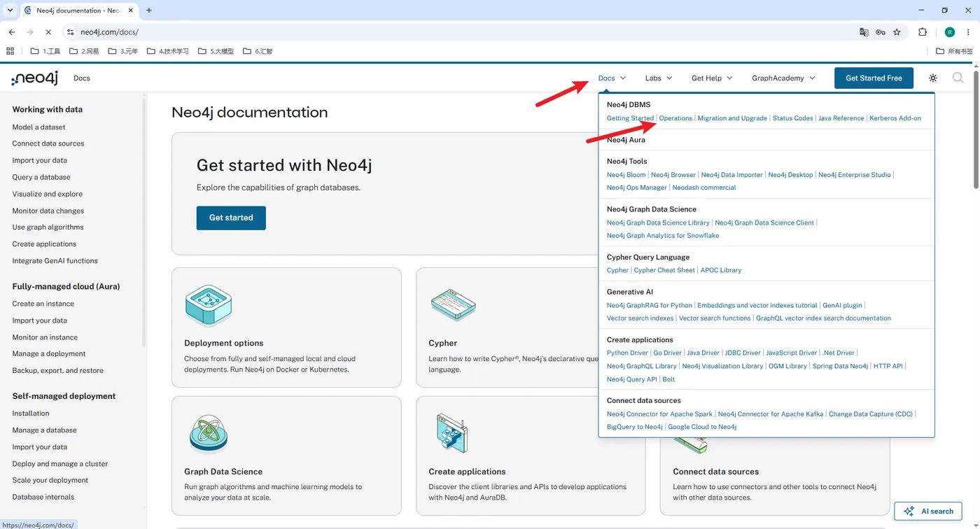980x529 pixels.
Task: Open the Cypher Cheat Sheet entry
Action: point(664,270)
